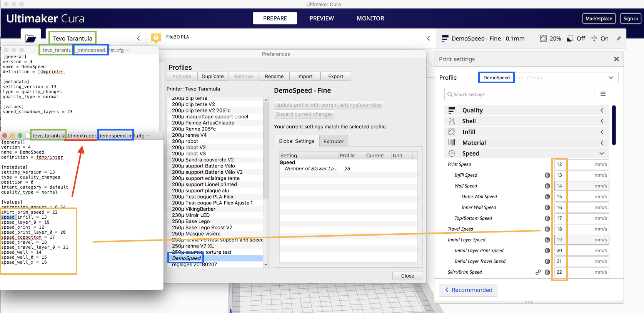Collapse the Filo3D PLA material panel chevron
Viewport: 644px width, 313px height.
click(x=429, y=38)
